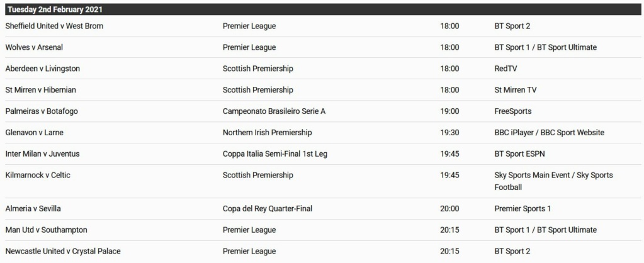Image resolution: width=644 pixels, height=263 pixels.
Task: Click the Premier Sports 1 channel
Action: coord(523,208)
